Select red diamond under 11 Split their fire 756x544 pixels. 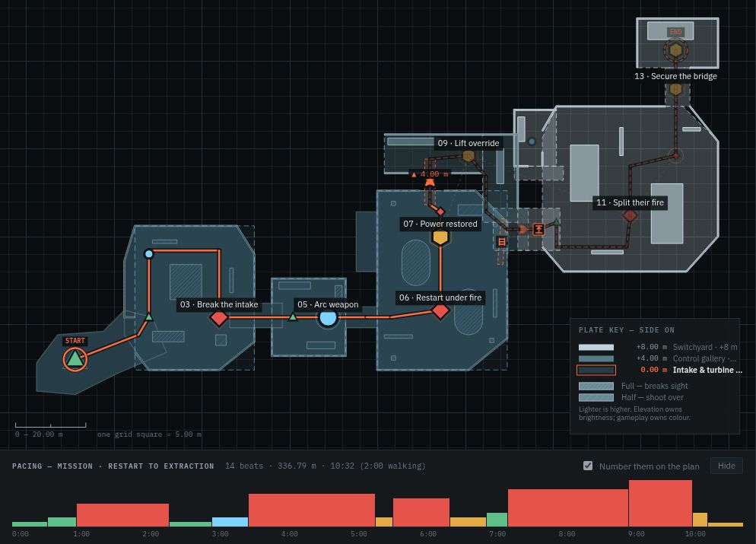[x=631, y=216]
